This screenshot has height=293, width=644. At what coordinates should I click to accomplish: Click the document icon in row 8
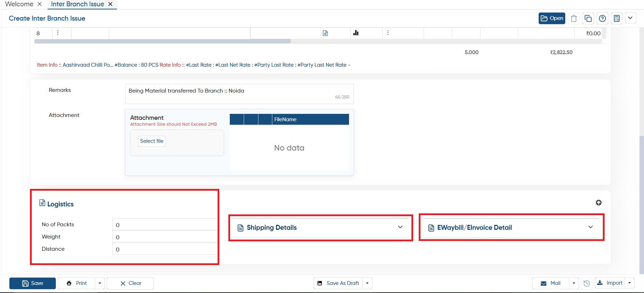[x=325, y=33]
